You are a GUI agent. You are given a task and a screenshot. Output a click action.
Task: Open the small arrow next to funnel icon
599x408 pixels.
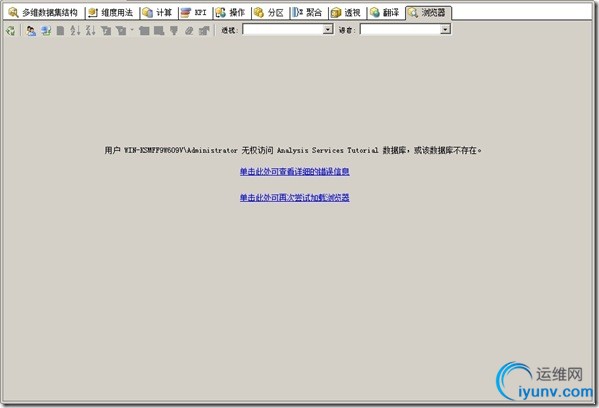click(x=132, y=29)
